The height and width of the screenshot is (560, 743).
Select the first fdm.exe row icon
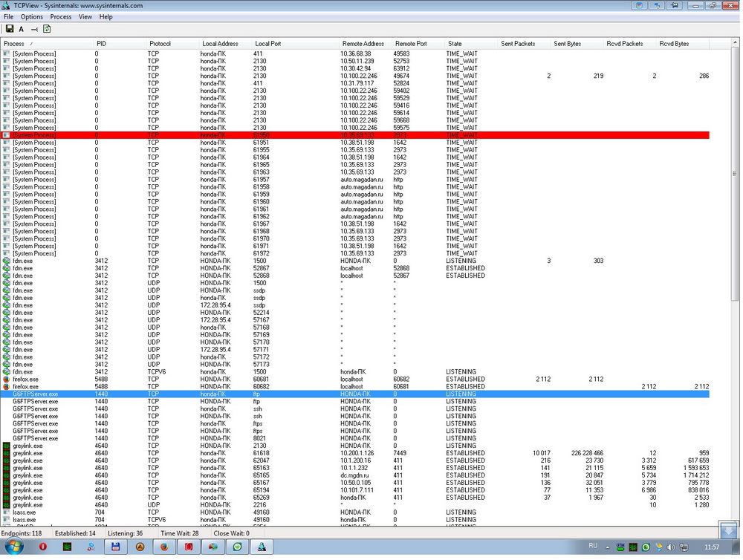coord(7,261)
